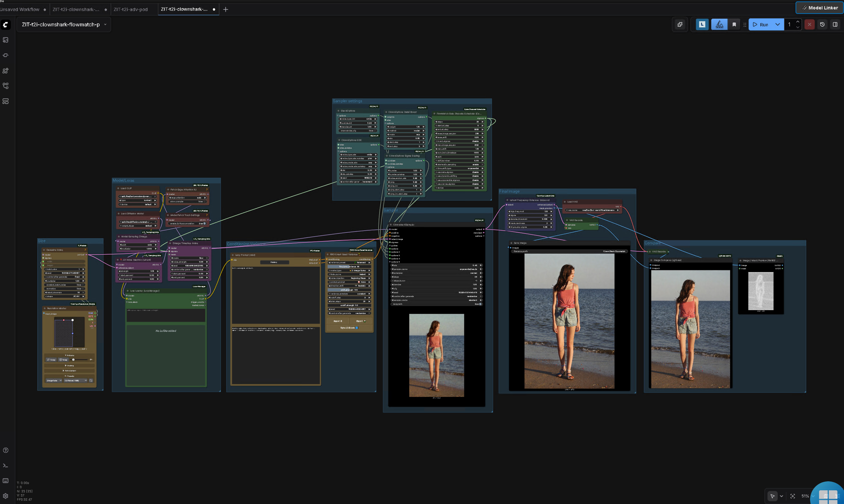This screenshot has height=504, width=844.
Task: Open the workflows sidebar panel
Action: pos(5,86)
